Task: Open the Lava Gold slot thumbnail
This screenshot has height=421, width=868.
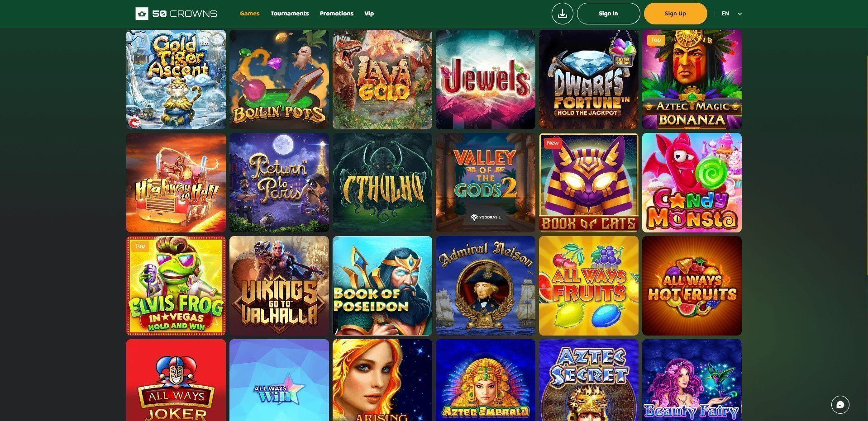Action: coord(382,80)
